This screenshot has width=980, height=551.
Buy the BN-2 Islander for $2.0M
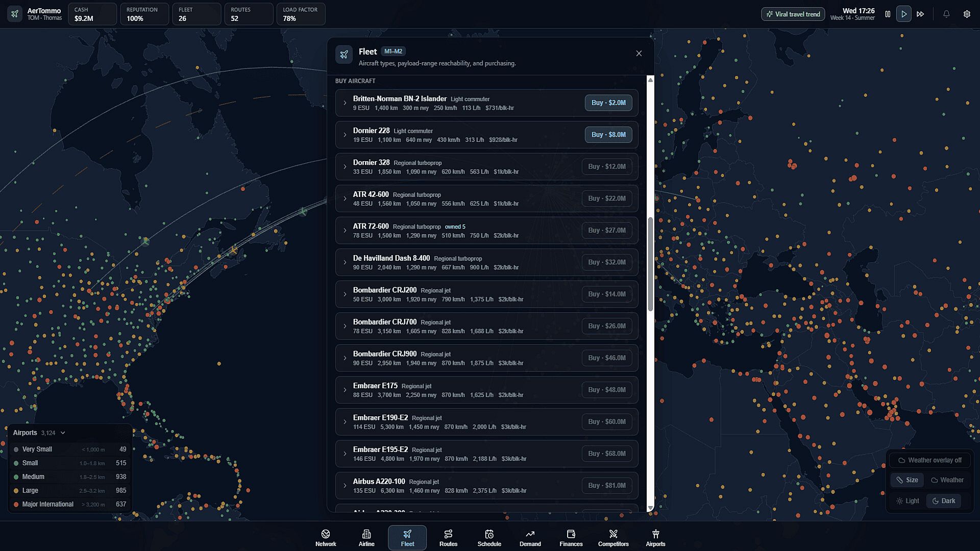[x=608, y=103]
